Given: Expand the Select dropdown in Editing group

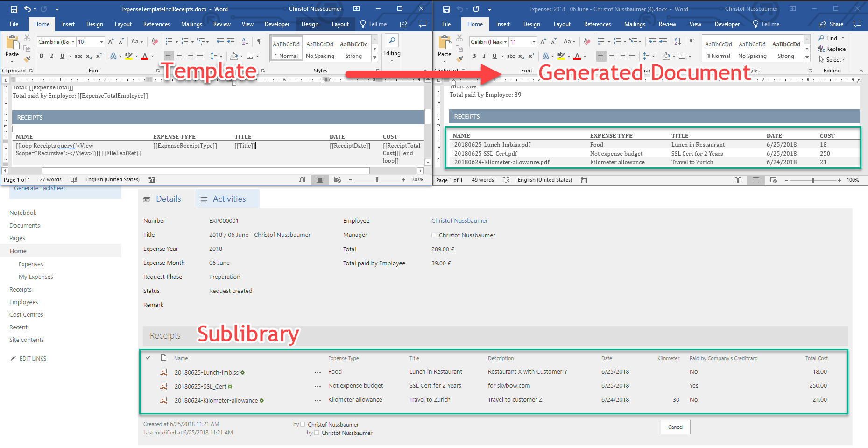Looking at the screenshot, I should (833, 60).
